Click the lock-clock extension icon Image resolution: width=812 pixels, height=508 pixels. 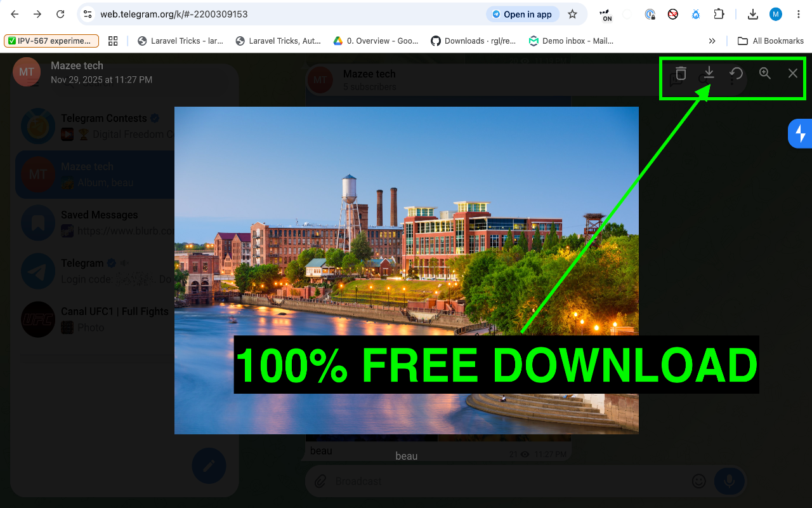click(650, 14)
